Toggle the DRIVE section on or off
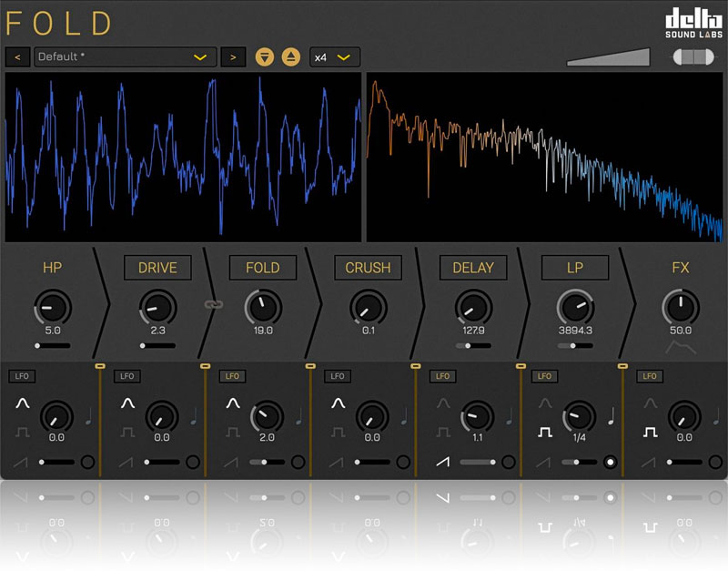728x571 pixels. click(157, 268)
